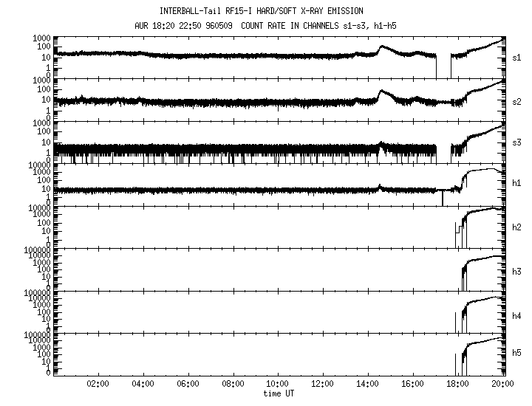The height and width of the screenshot is (406, 532).
Task: Click the 18:00 time axis tick label
Action: (x=458, y=384)
